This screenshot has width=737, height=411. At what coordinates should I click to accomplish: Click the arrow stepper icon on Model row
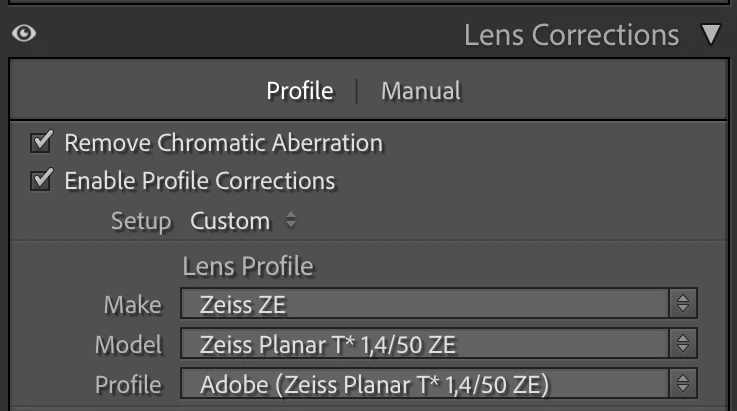pos(682,344)
